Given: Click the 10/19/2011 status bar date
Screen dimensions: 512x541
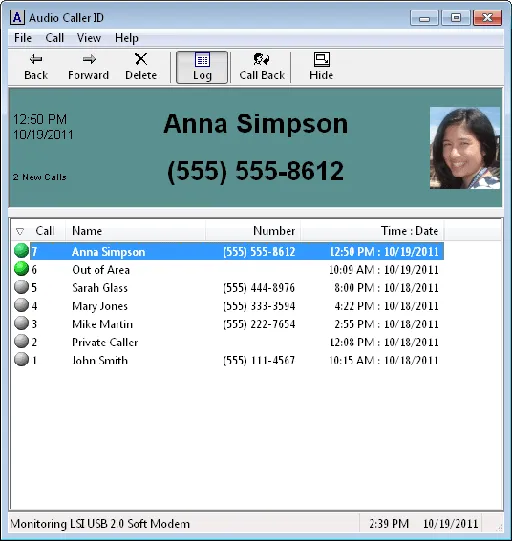Looking at the screenshot, I should coord(451,524).
